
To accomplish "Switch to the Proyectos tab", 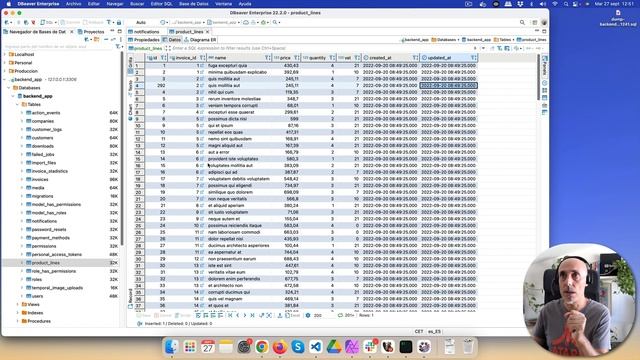I will point(91,31).
